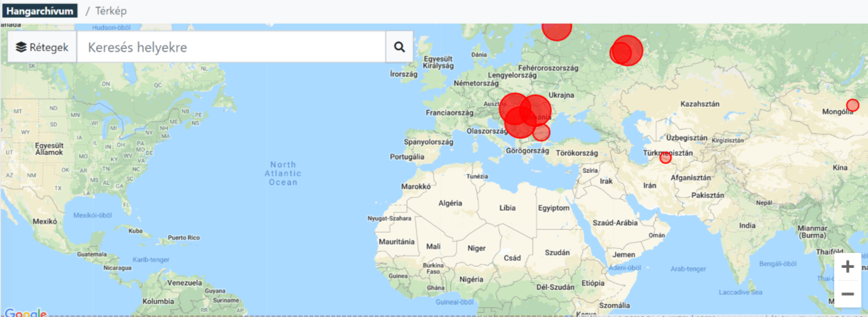Focus the Keresés helyekre search field

click(231, 47)
